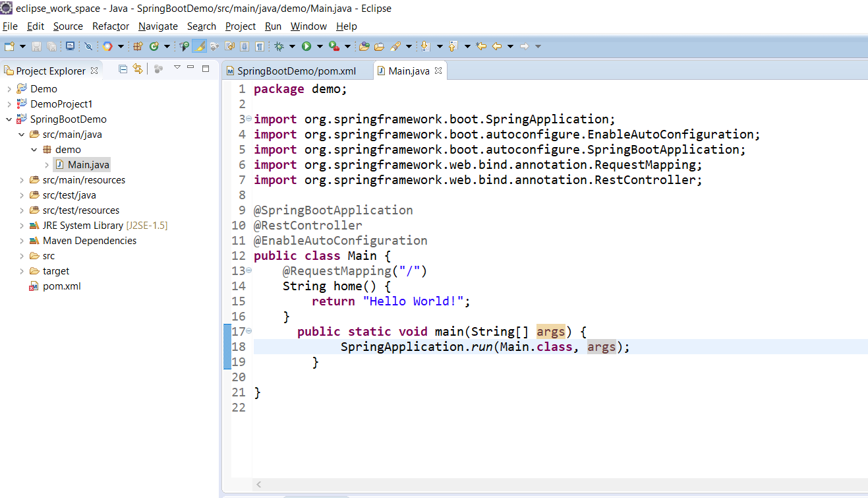The width and height of the screenshot is (868, 498).
Task: Click the green Run button icon
Action: (306, 46)
